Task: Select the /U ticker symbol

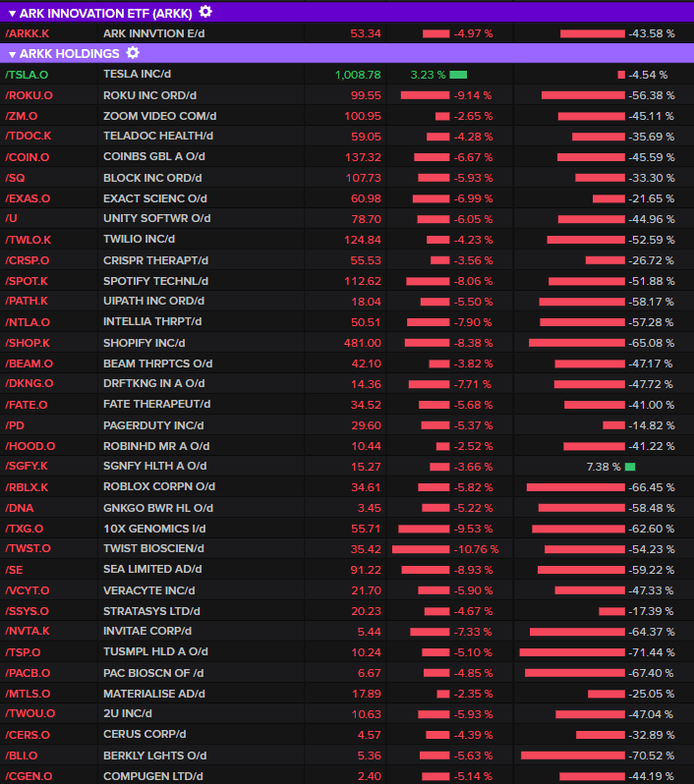Action: point(11,218)
